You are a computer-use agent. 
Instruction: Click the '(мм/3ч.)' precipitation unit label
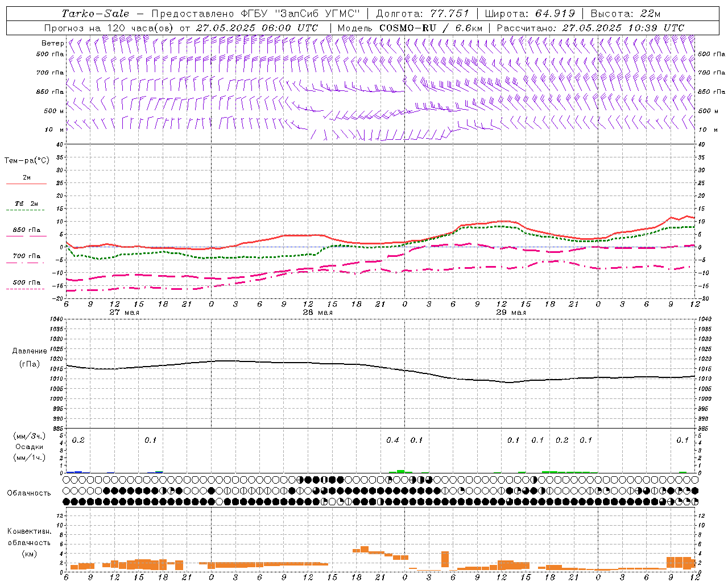point(29,436)
